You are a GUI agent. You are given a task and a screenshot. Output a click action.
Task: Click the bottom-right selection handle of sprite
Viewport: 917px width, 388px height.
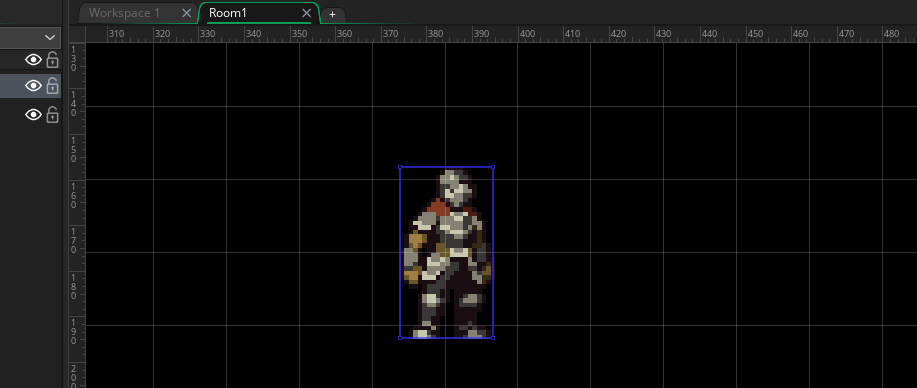click(493, 338)
